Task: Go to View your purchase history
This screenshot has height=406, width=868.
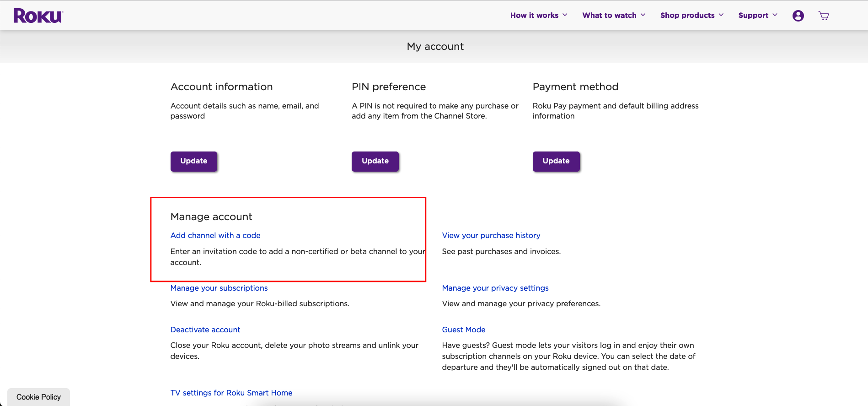Action: pos(491,235)
